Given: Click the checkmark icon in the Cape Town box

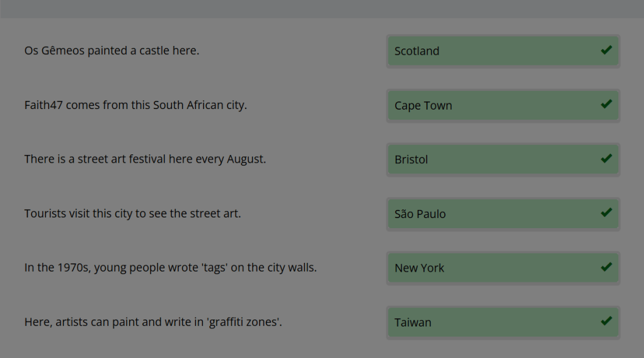Looking at the screenshot, I should coord(606,104).
